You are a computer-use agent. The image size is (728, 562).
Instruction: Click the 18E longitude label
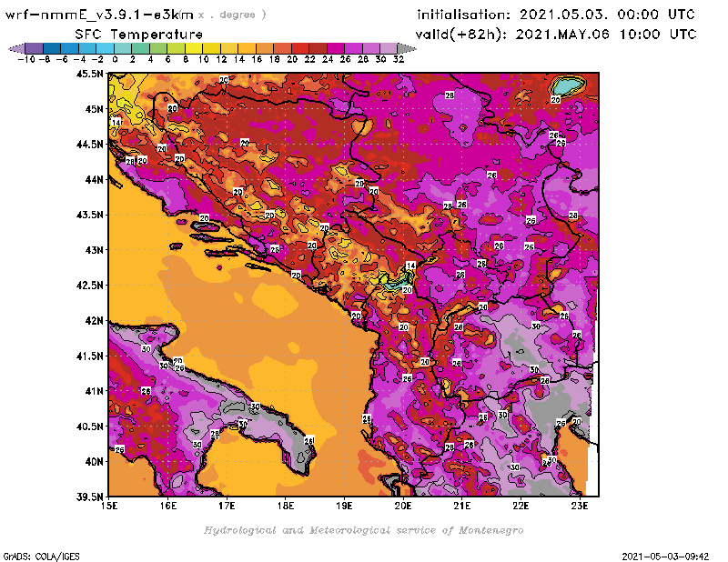(x=286, y=506)
